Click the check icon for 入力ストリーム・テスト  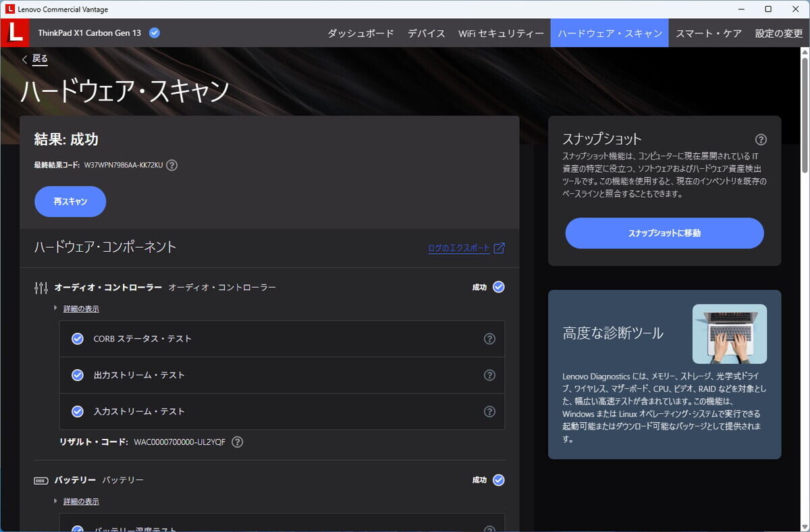[x=78, y=411]
